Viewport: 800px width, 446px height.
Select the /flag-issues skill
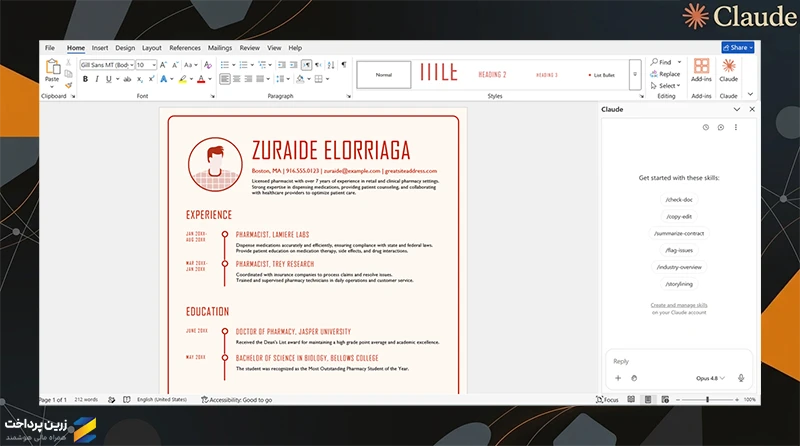pyautogui.click(x=679, y=250)
